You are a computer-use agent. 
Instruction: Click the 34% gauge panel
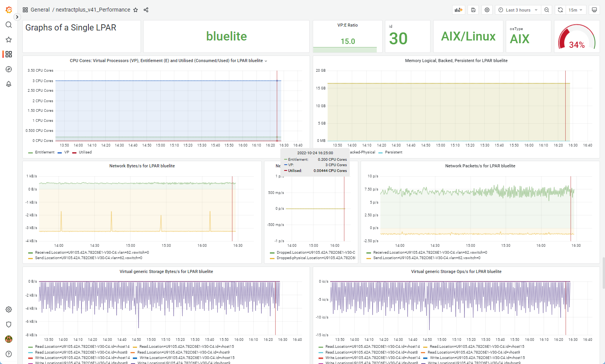pyautogui.click(x=577, y=37)
